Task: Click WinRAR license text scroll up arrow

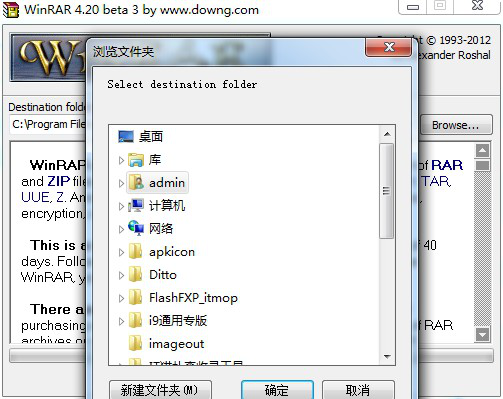Action: [x=482, y=151]
